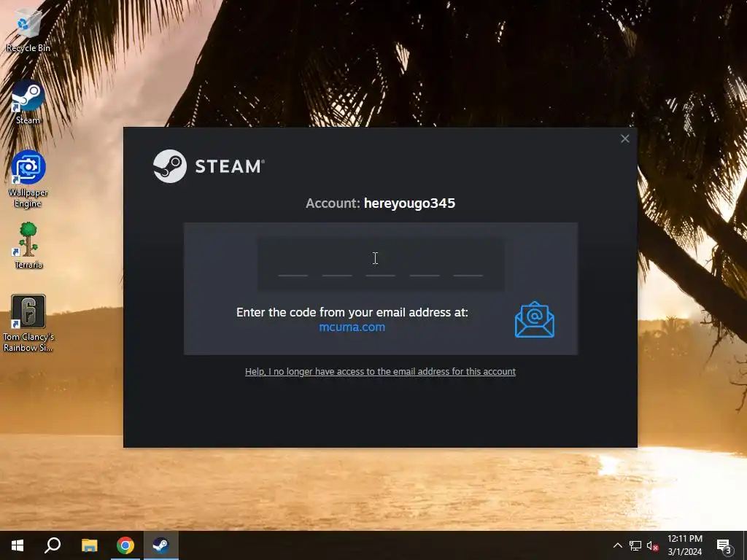This screenshot has height=560, width=747.
Task: Select the Steam desktop shortcut
Action: pos(28,102)
